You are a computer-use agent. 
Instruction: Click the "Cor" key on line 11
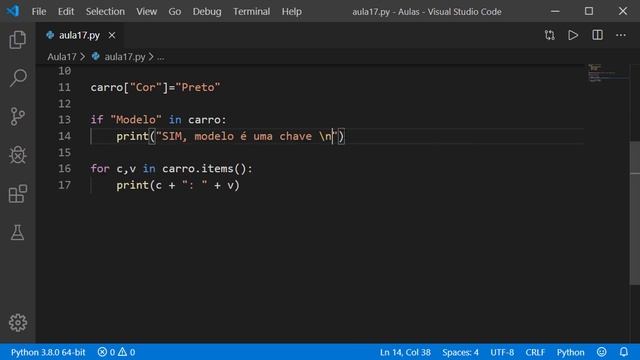pyautogui.click(x=146, y=87)
